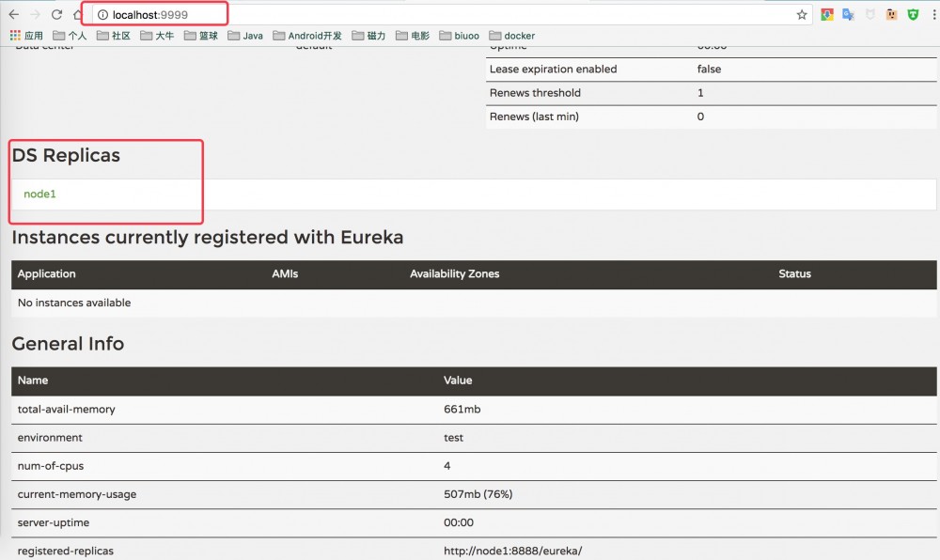Open the 磁力 bookmark folder
Viewport: 940px width, 560px height.
tap(368, 36)
